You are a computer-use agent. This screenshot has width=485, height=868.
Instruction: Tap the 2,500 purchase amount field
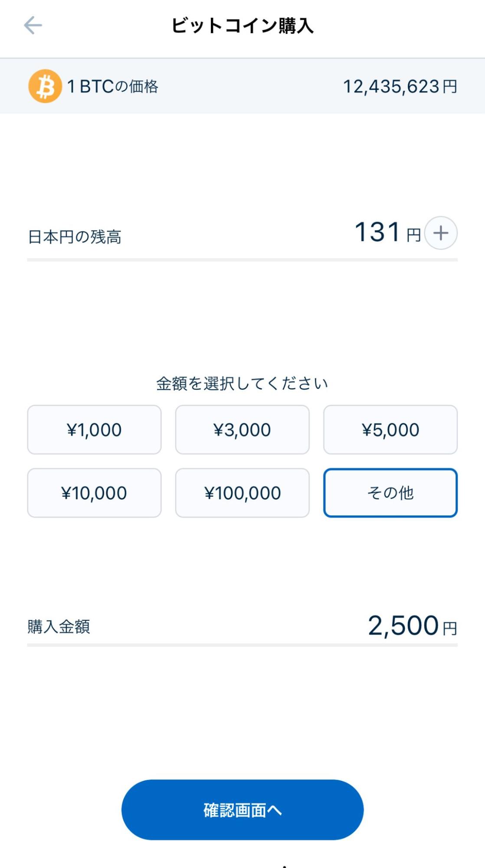coord(403,626)
